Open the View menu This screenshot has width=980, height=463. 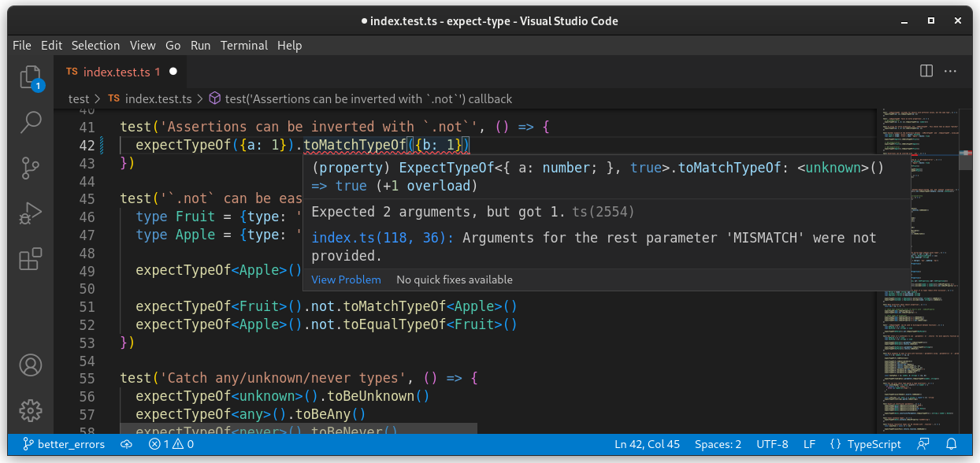tap(143, 45)
